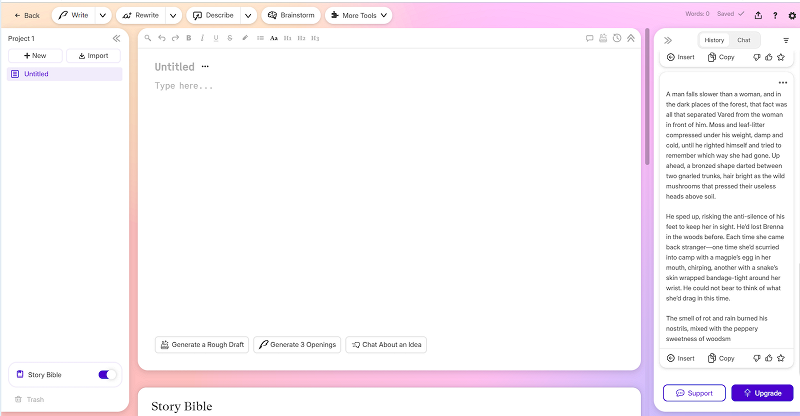Click the printer-like icon in editor toolbar
Image resolution: width=800 pixels, height=416 pixels.
click(x=603, y=38)
